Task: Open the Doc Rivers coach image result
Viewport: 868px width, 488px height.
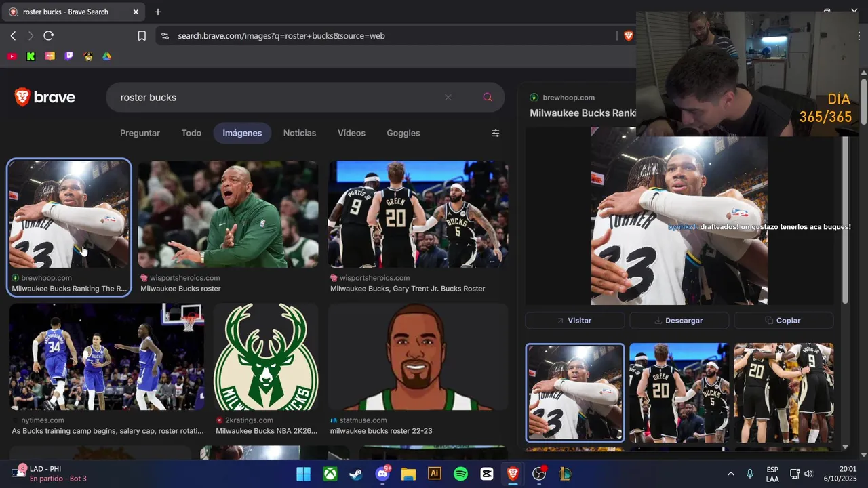Action: click(228, 214)
